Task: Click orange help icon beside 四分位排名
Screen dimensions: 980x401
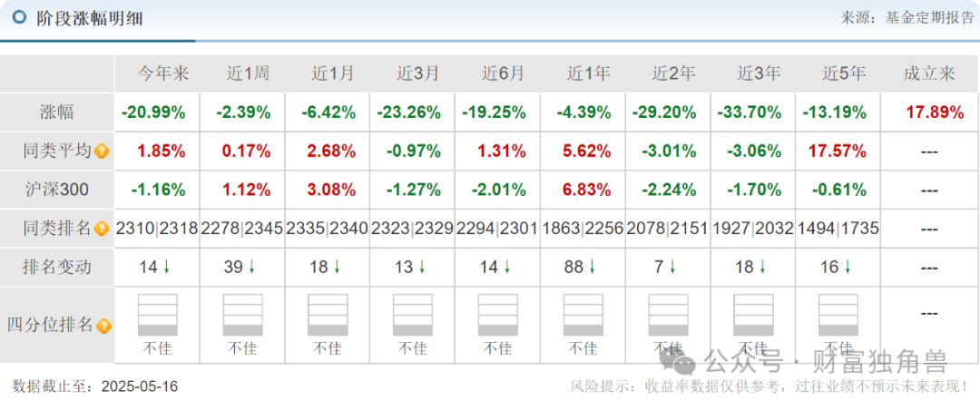Action: pyautogui.click(x=104, y=325)
